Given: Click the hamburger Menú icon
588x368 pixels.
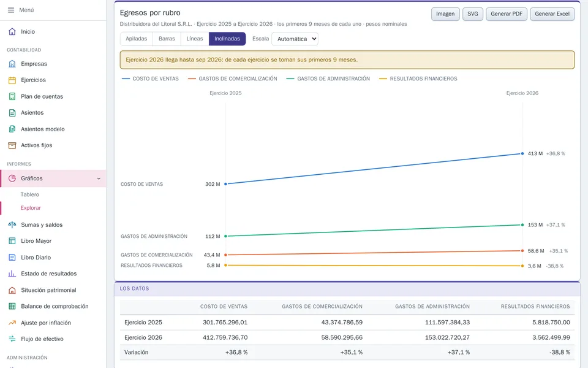Looking at the screenshot, I should [x=11, y=10].
